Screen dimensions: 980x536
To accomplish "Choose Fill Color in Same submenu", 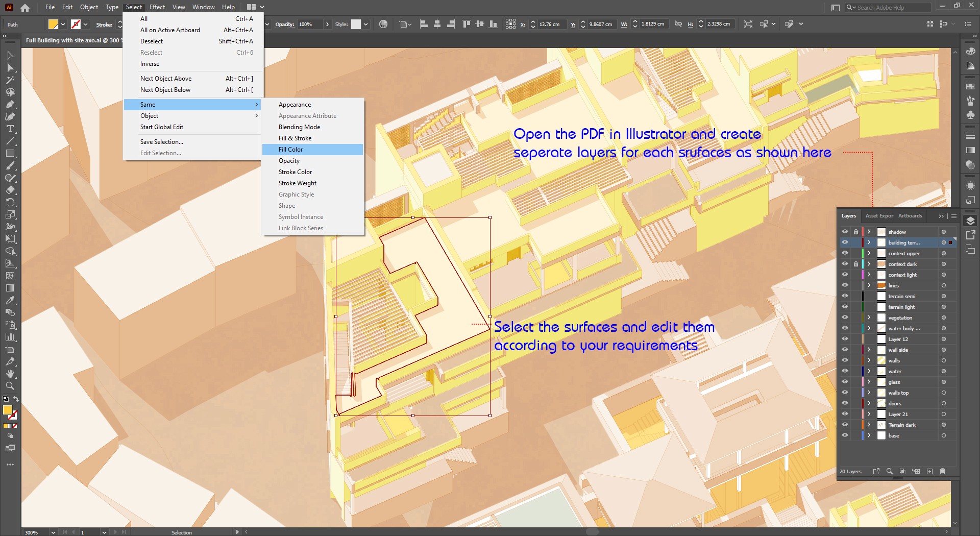I will click(x=290, y=150).
